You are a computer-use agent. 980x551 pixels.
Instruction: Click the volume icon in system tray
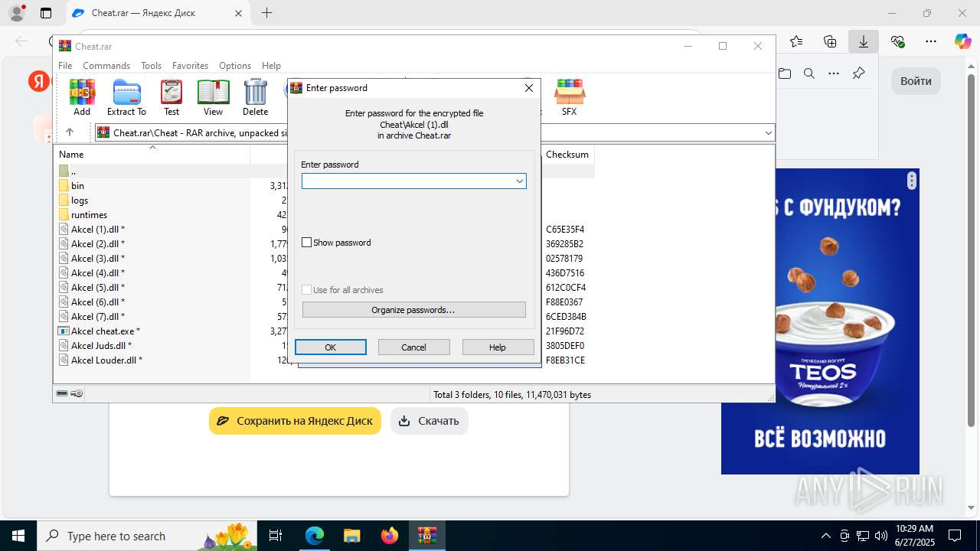point(881,536)
